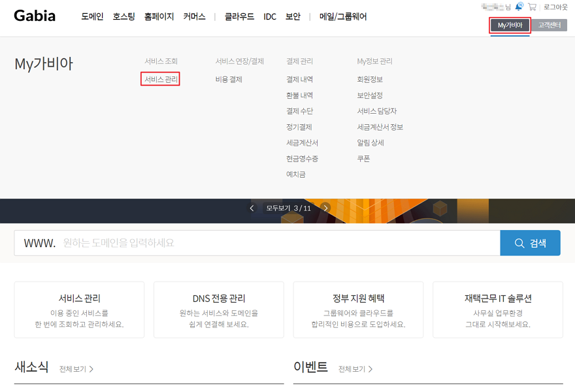575x392 pixels.
Task: Open the 호스팅 menu
Action: coord(124,16)
